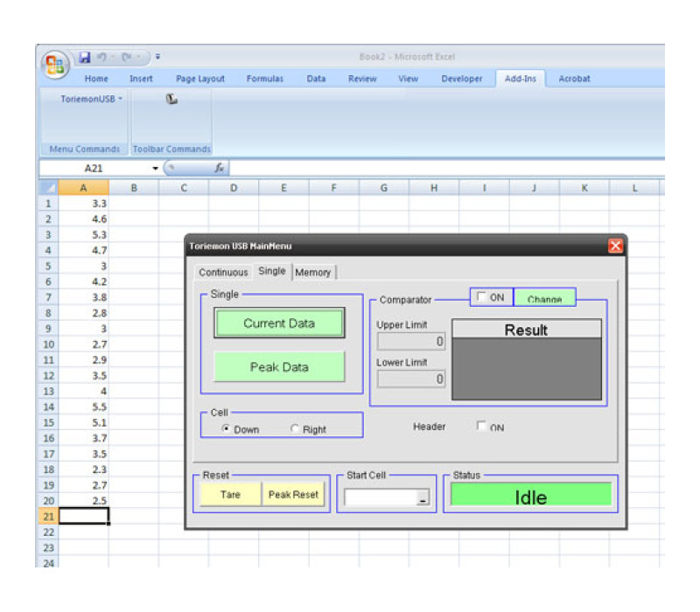Switch to the Page Layout tab
The height and width of the screenshot is (612, 700).
[x=200, y=79]
